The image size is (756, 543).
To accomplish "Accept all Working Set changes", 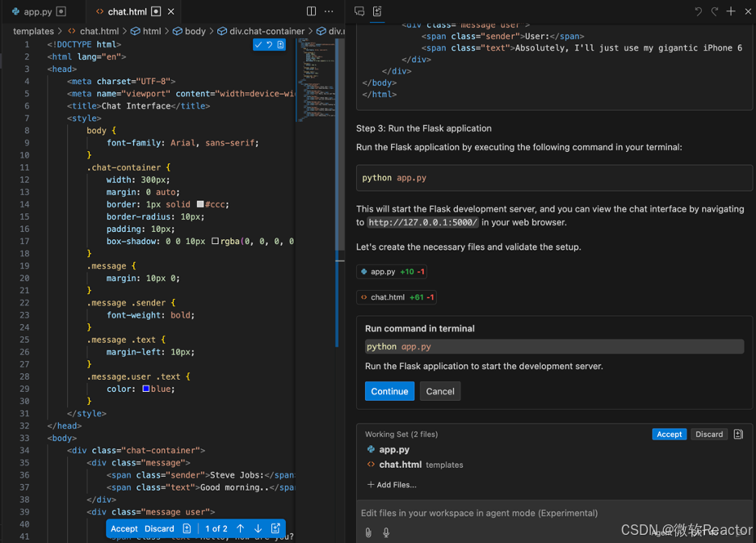I will click(669, 434).
